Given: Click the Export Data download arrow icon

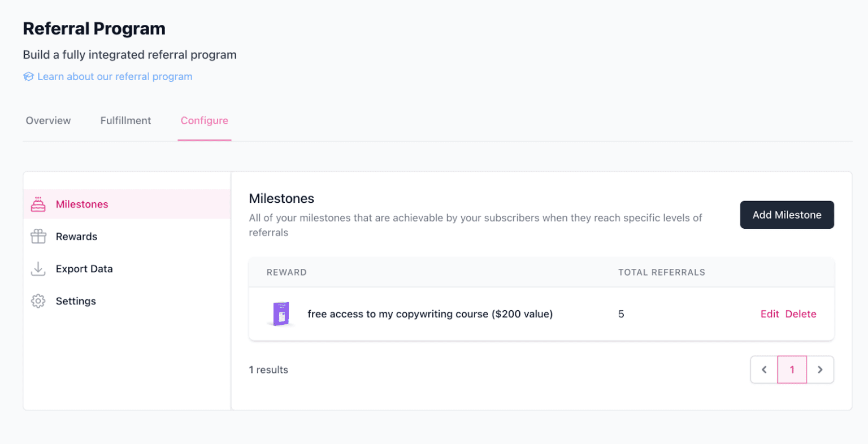Looking at the screenshot, I should 38,269.
